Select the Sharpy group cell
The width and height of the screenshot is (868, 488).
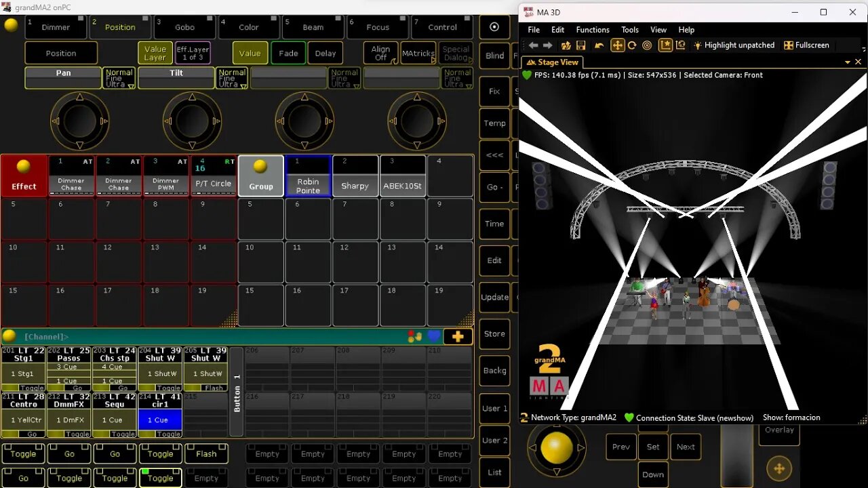[355, 176]
